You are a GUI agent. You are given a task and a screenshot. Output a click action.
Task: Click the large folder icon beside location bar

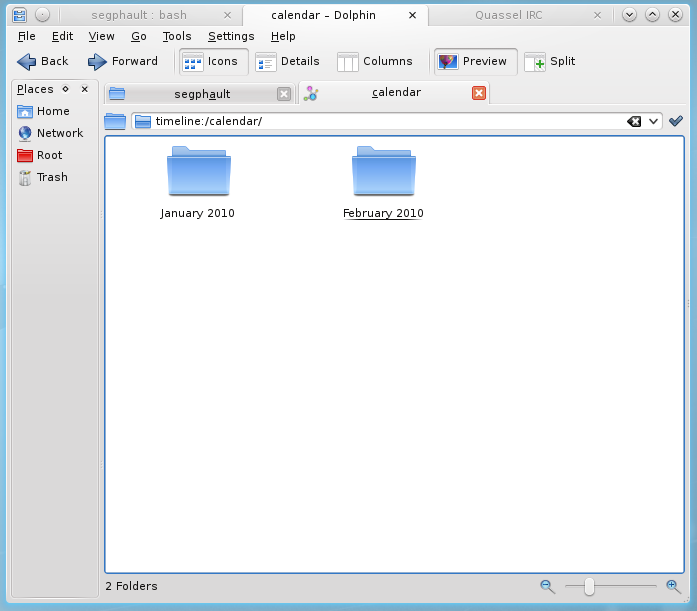(115, 121)
